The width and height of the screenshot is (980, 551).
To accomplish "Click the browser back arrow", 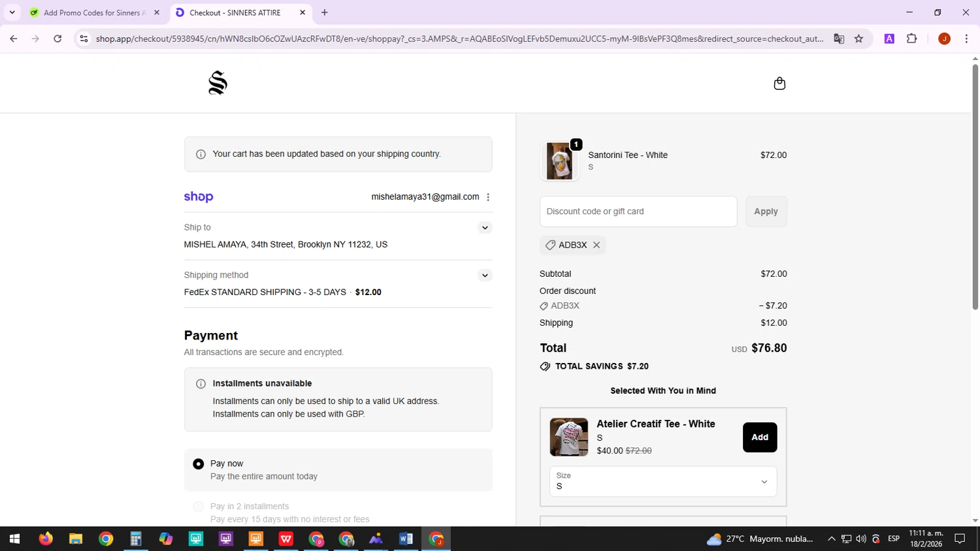I will [14, 39].
